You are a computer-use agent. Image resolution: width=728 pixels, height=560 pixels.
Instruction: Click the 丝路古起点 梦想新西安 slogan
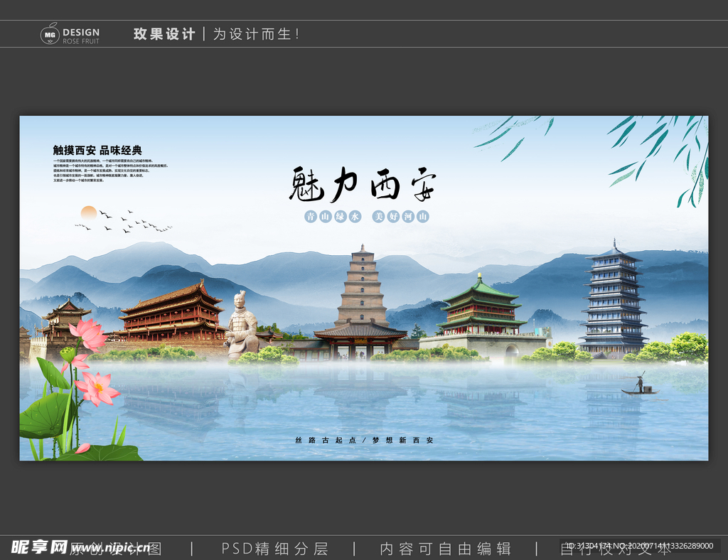(364, 441)
